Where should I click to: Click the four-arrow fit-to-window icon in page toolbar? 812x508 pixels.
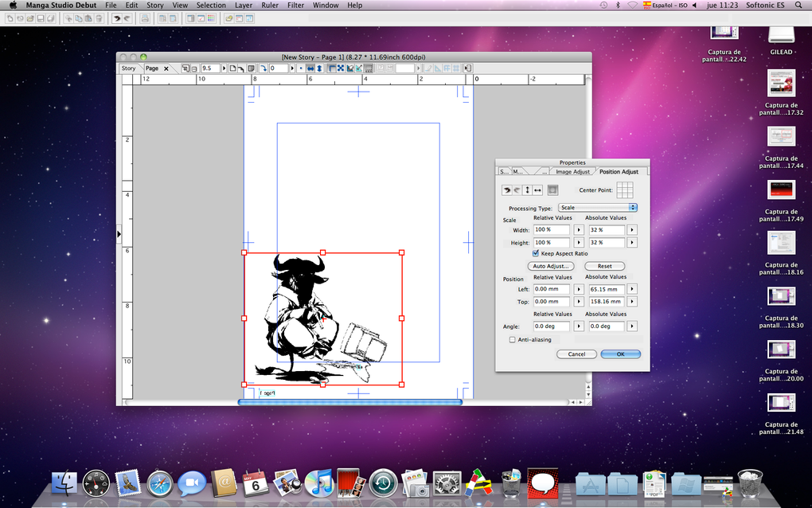341,68
